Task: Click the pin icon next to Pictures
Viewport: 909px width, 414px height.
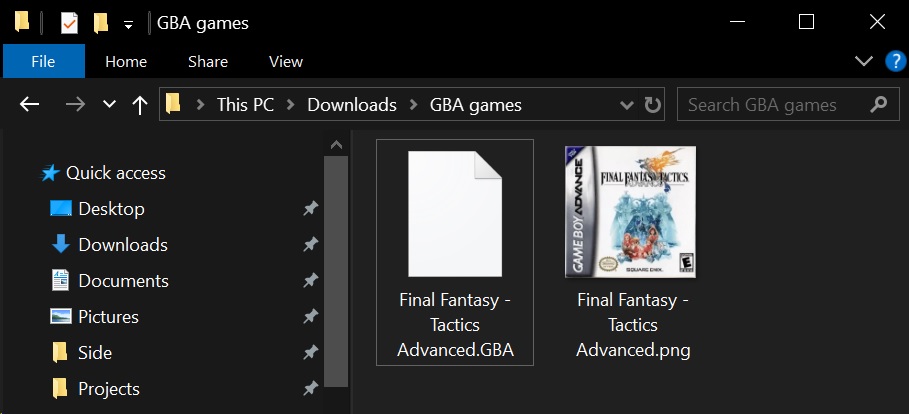Action: (x=311, y=317)
